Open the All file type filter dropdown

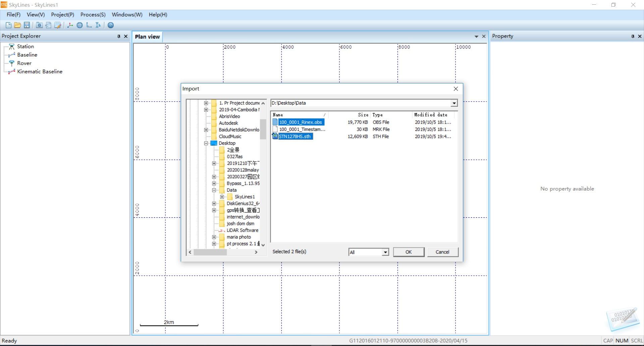(385, 252)
